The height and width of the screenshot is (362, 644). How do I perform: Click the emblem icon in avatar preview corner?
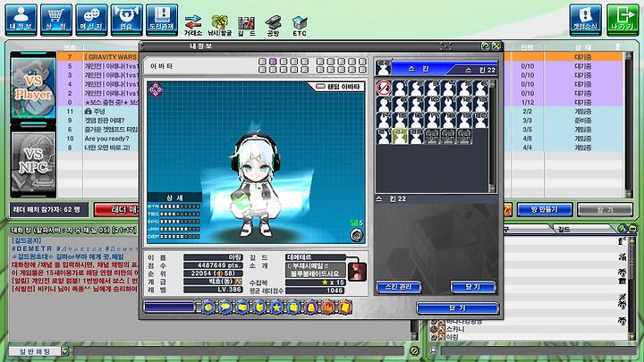tap(156, 88)
